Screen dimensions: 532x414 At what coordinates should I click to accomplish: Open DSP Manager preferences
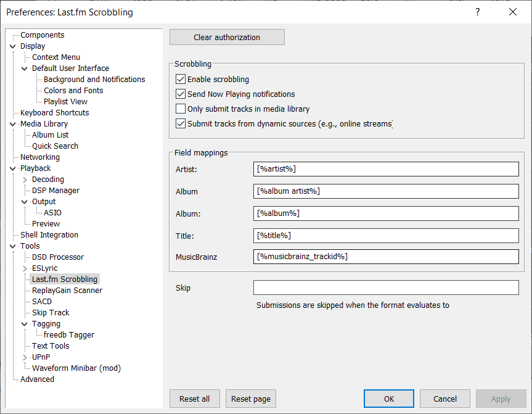click(x=55, y=191)
